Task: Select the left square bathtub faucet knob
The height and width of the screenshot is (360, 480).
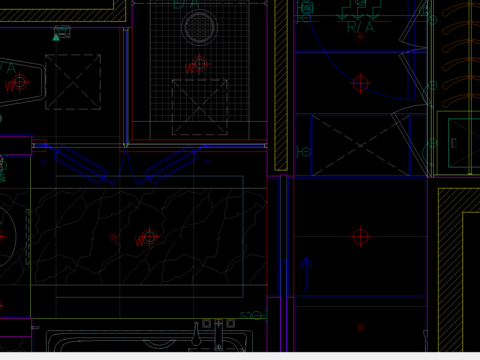Action: click(207, 323)
